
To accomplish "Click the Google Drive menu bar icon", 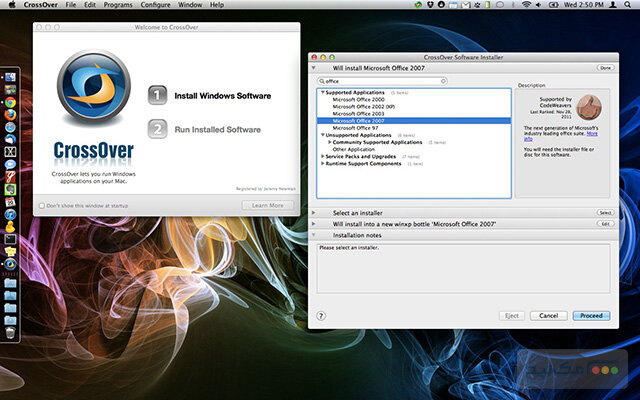I will (418, 5).
